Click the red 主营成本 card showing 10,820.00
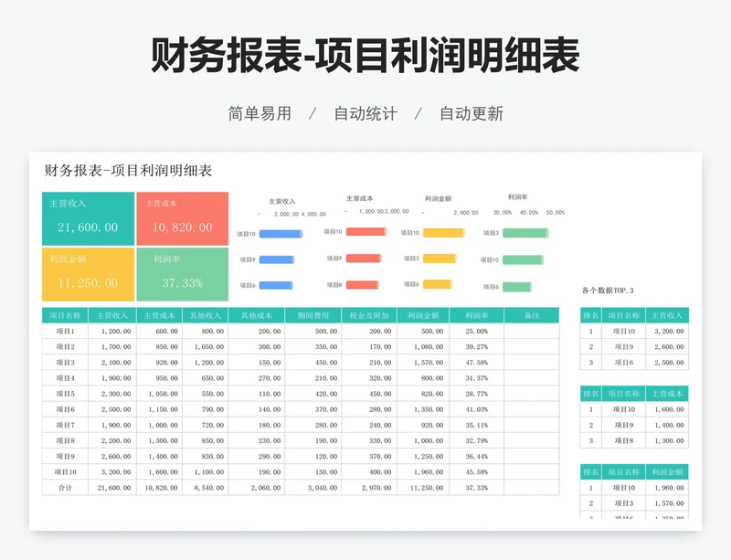Screen dimensions: 731x560 [182, 218]
